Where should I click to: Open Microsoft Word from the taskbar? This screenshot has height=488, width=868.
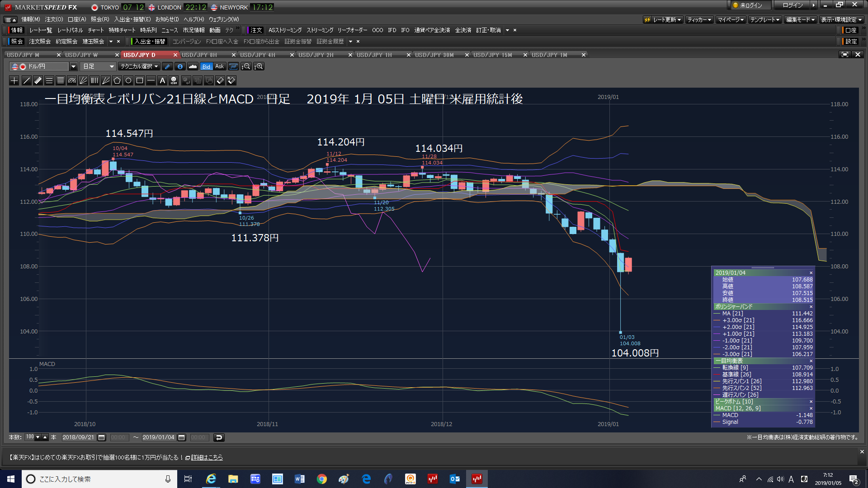click(x=299, y=479)
